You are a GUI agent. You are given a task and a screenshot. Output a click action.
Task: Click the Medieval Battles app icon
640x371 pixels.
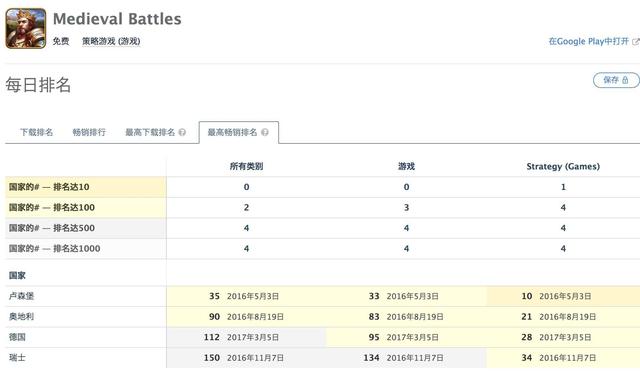(x=26, y=29)
